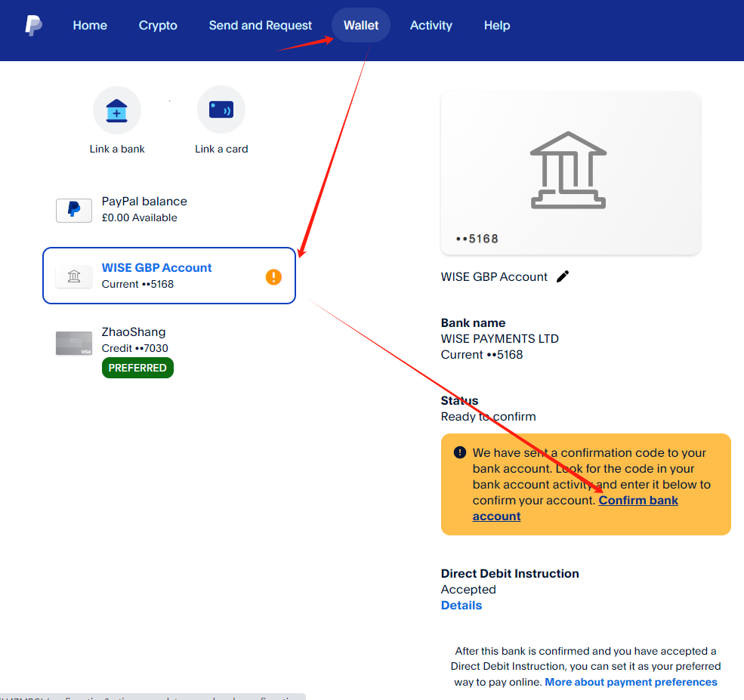This screenshot has width=744, height=700.
Task: Open Direct Debit Instruction Details link
Action: point(462,606)
